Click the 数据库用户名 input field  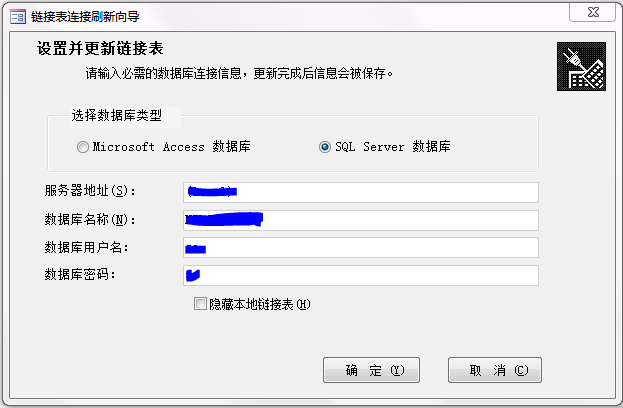click(x=361, y=248)
